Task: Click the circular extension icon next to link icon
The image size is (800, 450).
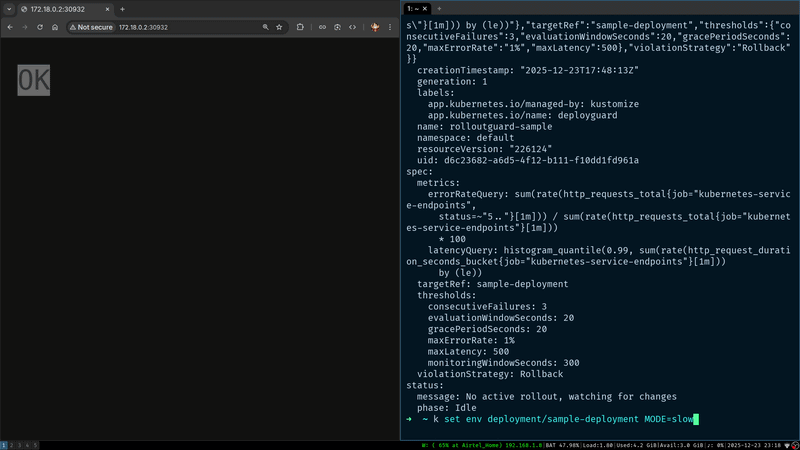Action: 337,27
